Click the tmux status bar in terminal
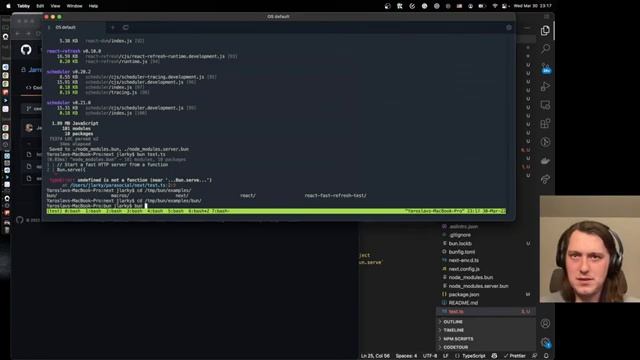This screenshot has height=360, width=640. (276, 211)
